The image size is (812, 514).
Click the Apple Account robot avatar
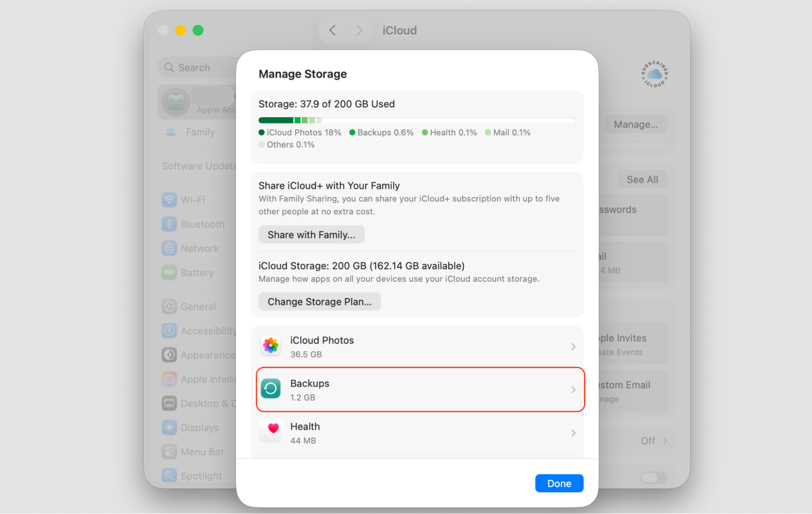176,102
